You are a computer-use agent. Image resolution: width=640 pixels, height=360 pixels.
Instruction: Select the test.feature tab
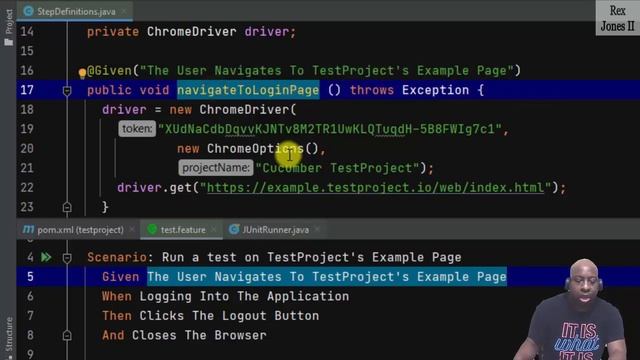pos(183,230)
